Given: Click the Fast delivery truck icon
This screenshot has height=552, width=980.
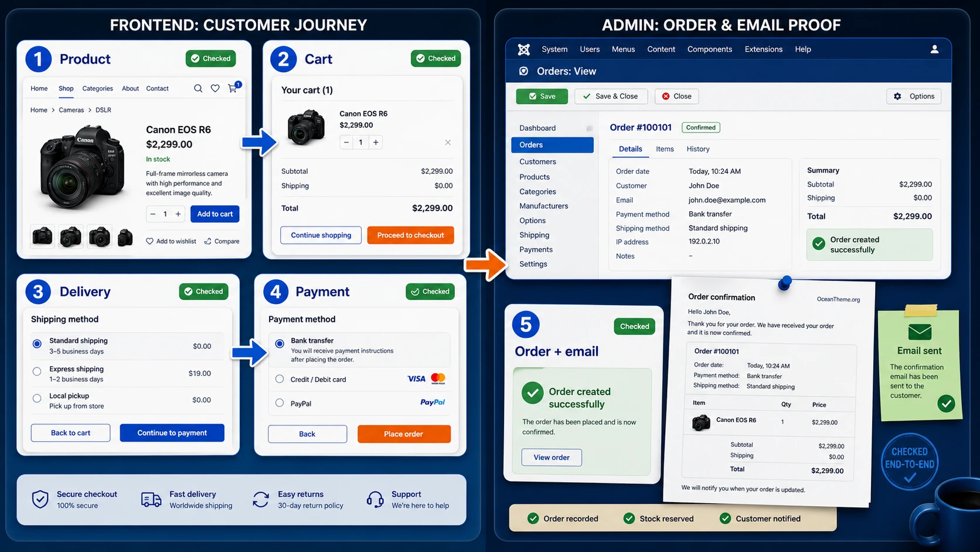Looking at the screenshot, I should (151, 500).
